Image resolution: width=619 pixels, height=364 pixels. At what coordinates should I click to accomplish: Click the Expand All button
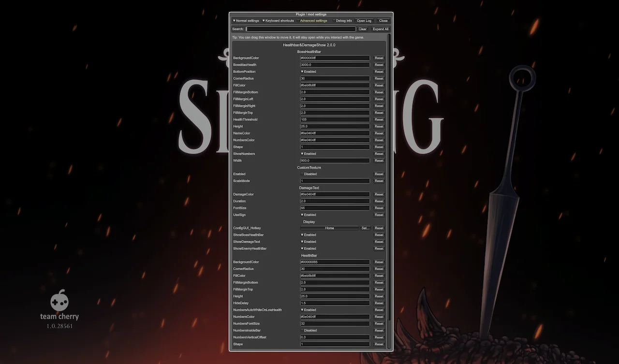point(381,29)
